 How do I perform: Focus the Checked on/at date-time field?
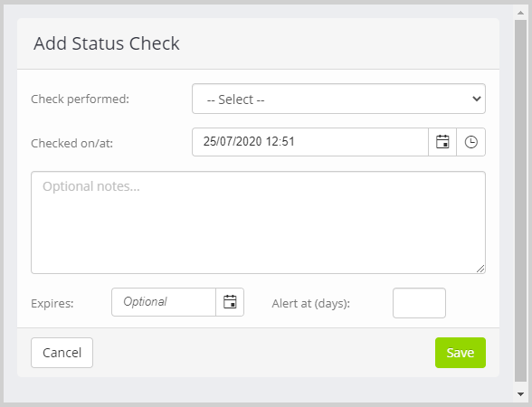[x=310, y=142]
